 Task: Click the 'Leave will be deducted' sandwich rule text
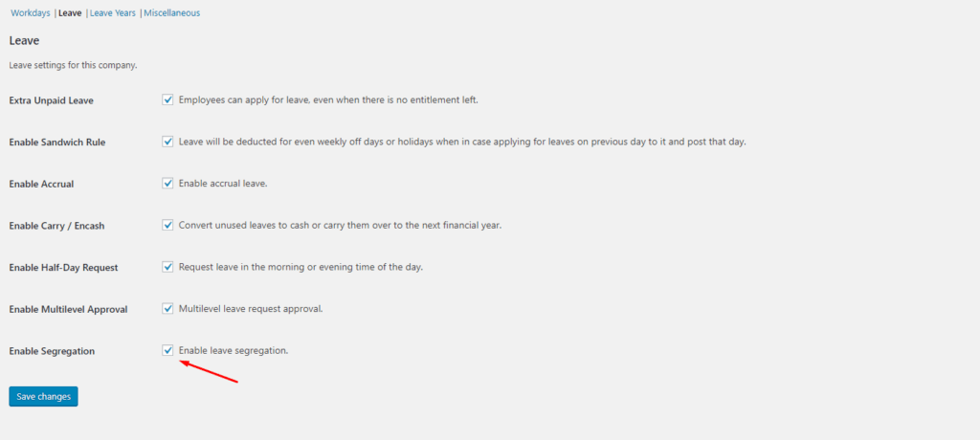(x=461, y=142)
